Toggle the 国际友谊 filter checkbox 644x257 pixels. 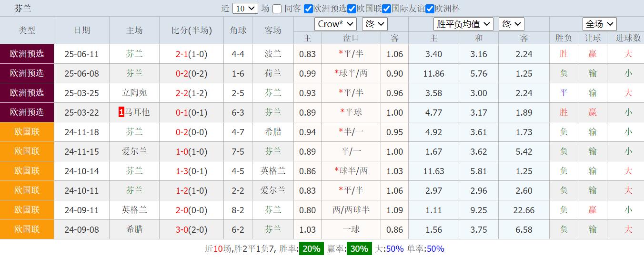(387, 9)
